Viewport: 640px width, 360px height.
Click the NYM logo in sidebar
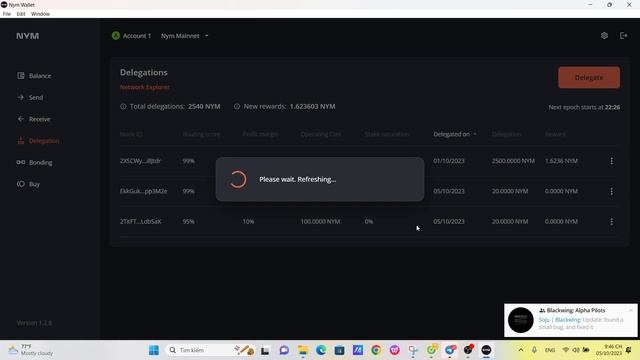[28, 36]
